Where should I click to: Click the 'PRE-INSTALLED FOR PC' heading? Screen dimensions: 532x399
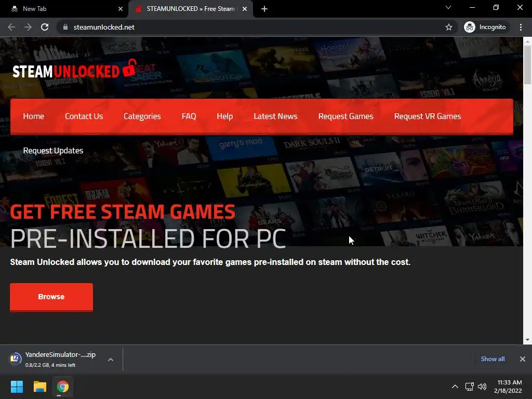click(x=148, y=239)
